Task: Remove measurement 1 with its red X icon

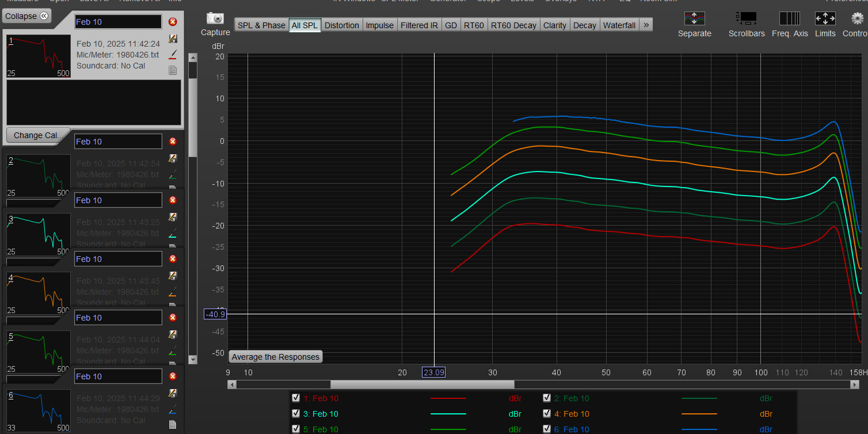Action: [x=173, y=22]
